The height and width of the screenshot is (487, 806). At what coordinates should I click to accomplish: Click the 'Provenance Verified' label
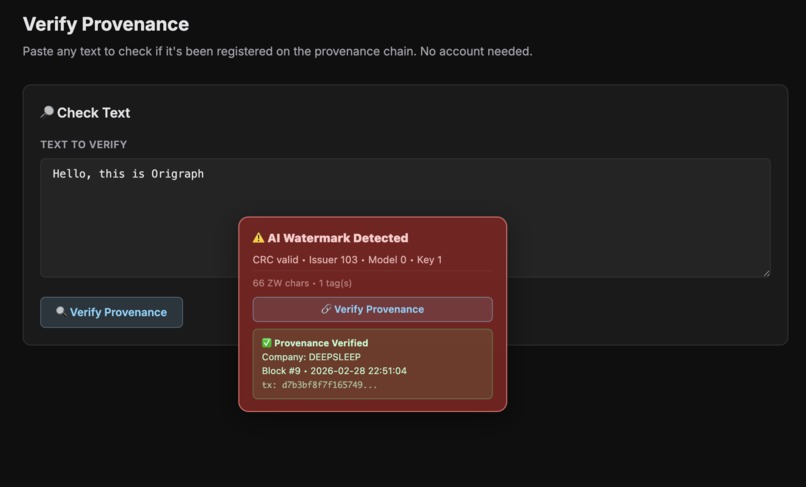coord(321,343)
